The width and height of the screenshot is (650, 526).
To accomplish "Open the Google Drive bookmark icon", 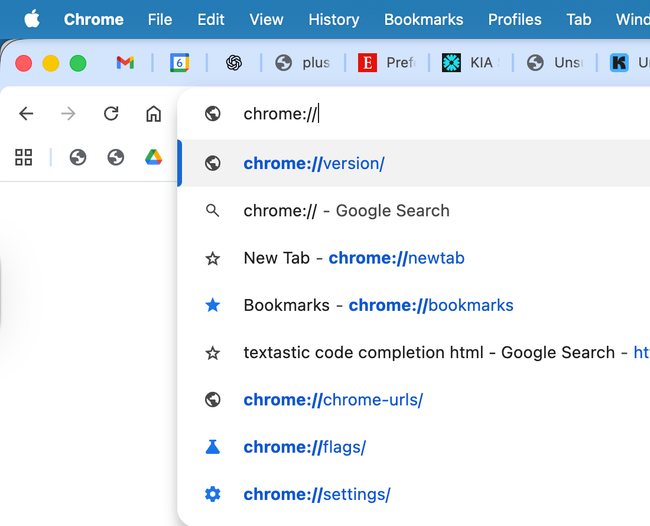I will (153, 157).
